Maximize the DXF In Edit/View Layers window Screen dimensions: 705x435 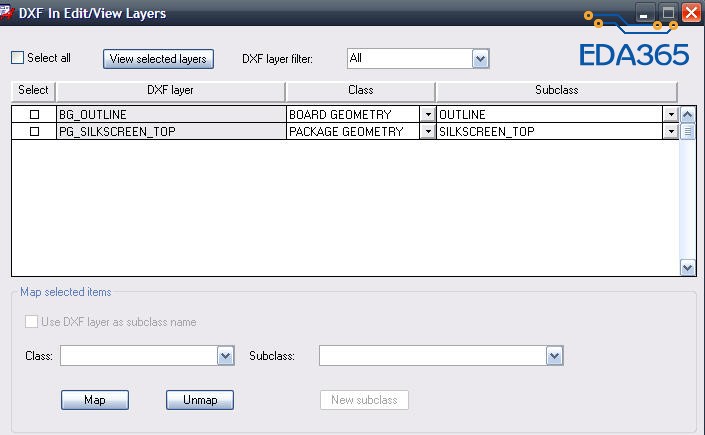click(668, 13)
